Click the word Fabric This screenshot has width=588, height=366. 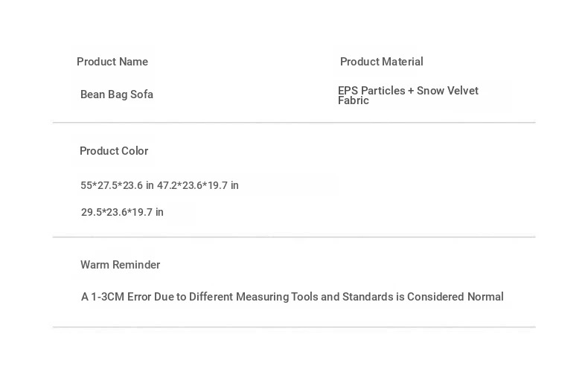(354, 101)
